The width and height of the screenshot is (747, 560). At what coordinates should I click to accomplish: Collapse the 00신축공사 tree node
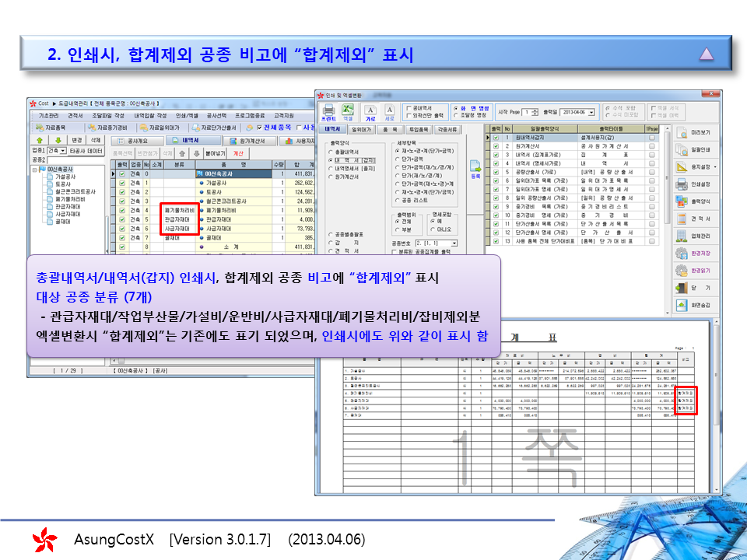(34, 169)
